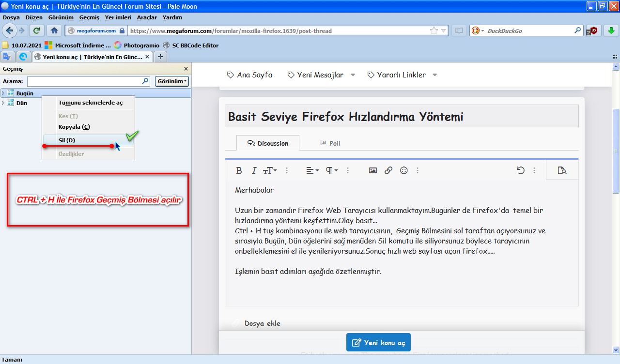Bookmark page with the star icon

coord(434,30)
